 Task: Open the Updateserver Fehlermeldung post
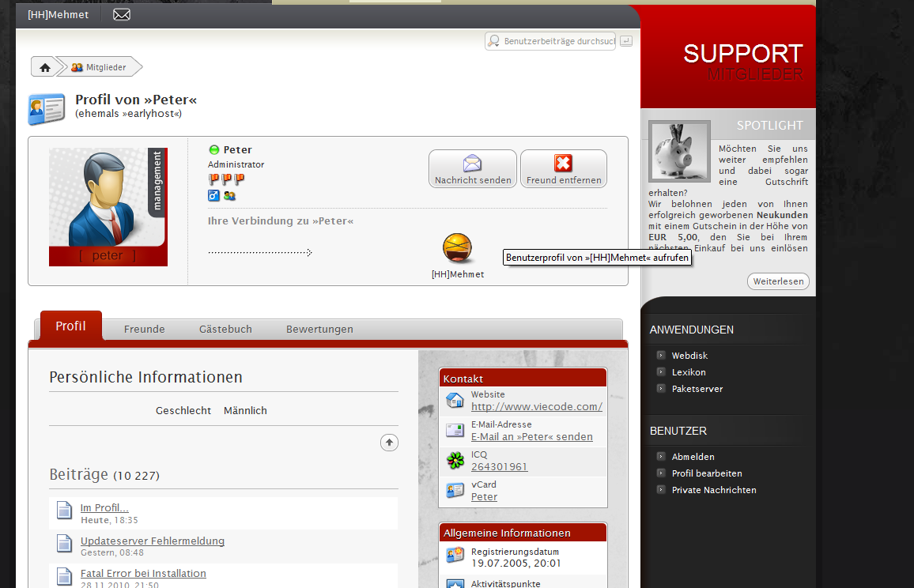(x=152, y=541)
